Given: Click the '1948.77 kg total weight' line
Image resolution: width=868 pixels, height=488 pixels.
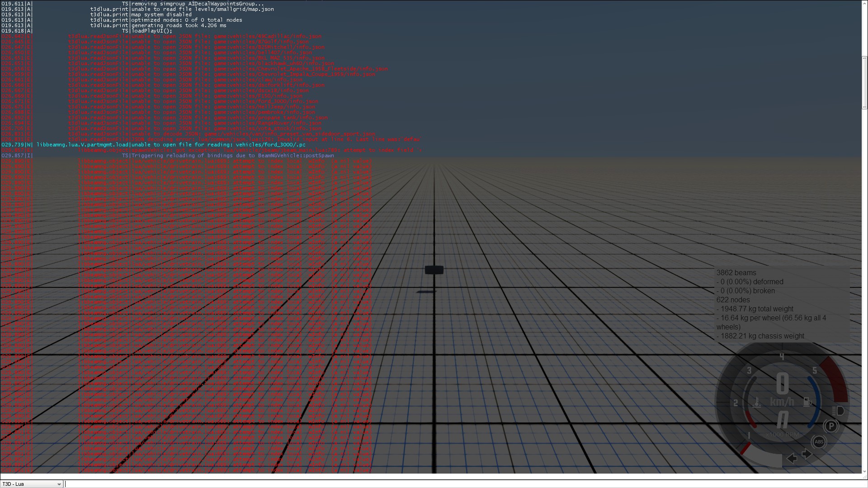Looking at the screenshot, I should [x=755, y=309].
